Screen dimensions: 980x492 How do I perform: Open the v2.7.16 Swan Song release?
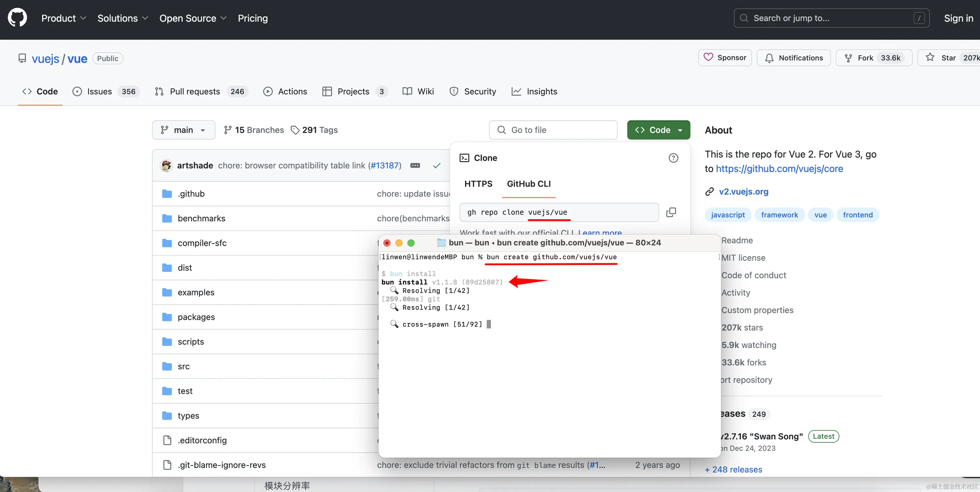[x=762, y=437]
